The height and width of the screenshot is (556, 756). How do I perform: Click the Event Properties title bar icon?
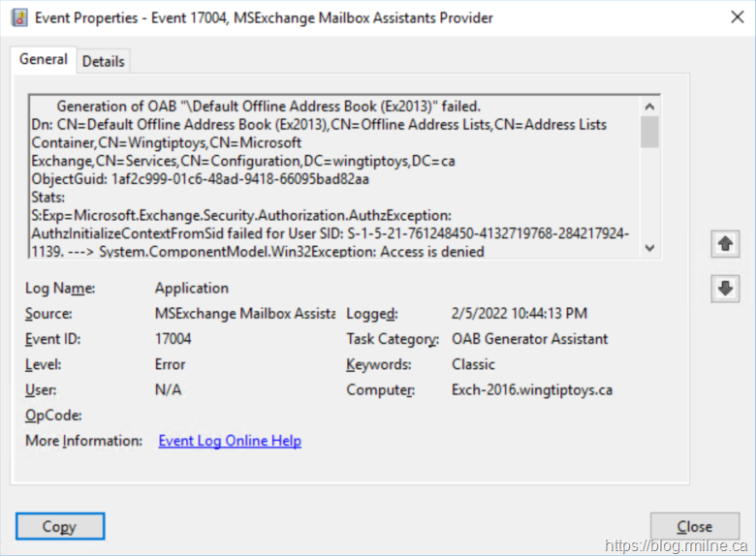point(18,17)
